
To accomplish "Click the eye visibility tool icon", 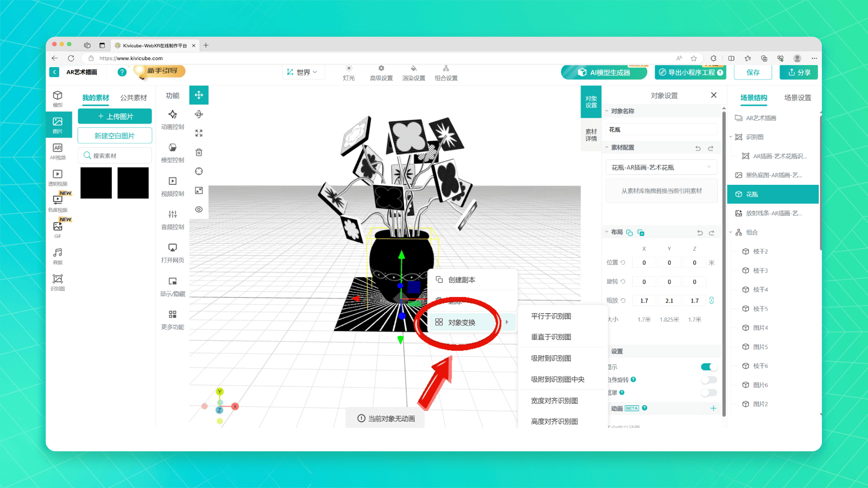I will tap(198, 209).
